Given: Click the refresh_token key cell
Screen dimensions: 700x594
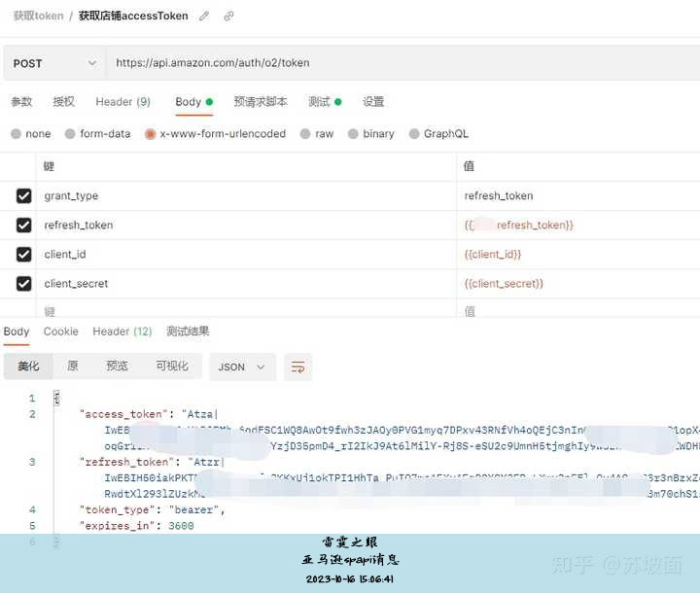Looking at the screenshot, I should (x=246, y=225).
